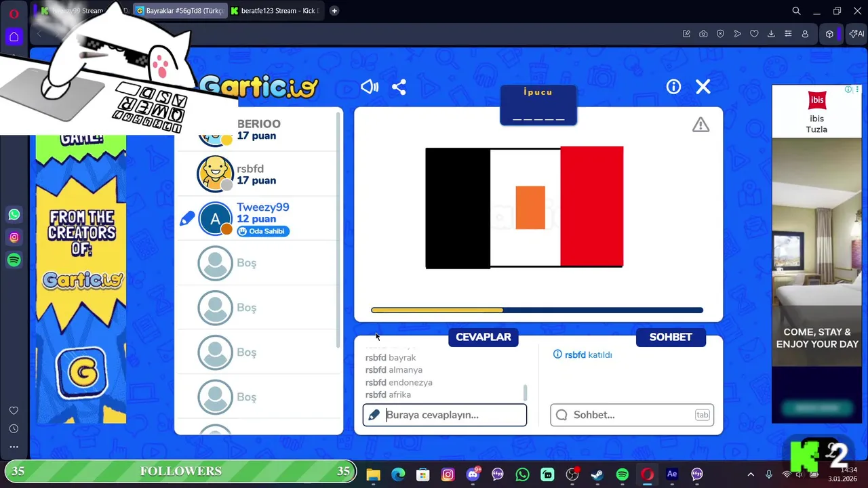Click the Opera logo menu button

coord(14,13)
